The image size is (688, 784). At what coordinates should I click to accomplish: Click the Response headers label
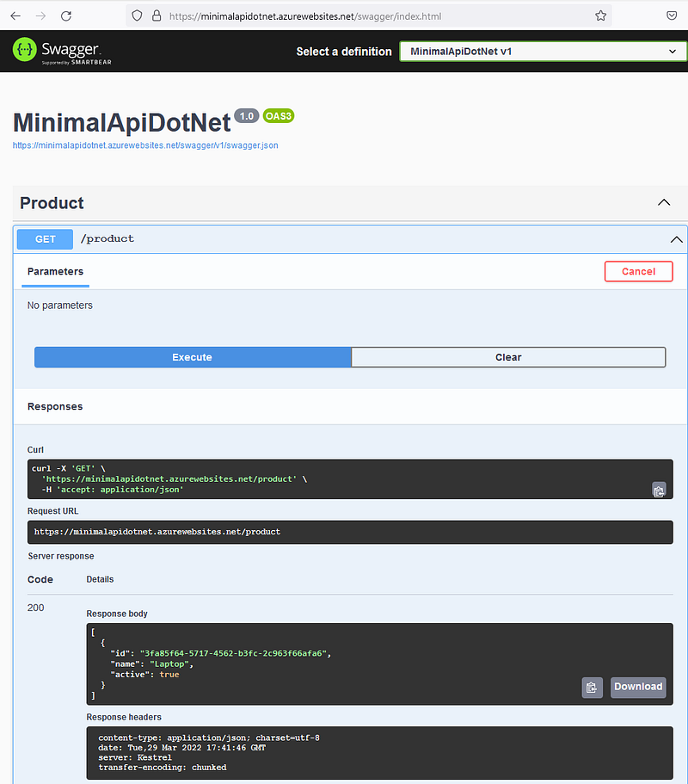[x=124, y=717]
